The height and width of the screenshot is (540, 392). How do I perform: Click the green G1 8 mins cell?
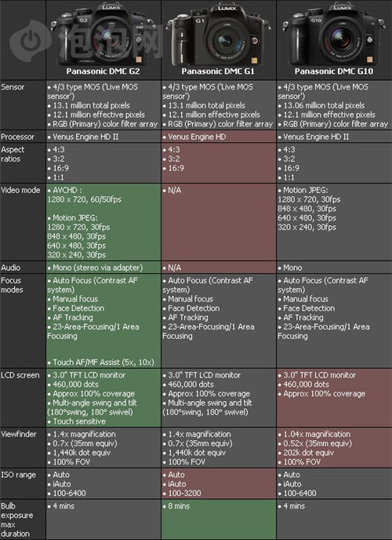[x=219, y=520]
